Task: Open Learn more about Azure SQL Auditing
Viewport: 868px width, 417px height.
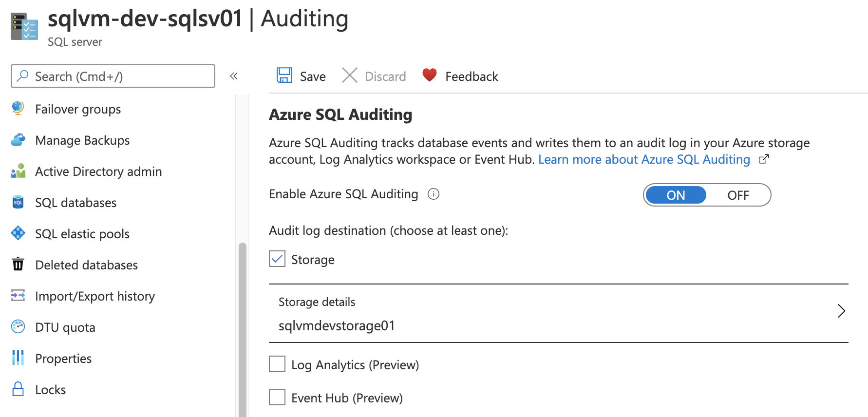Action: [x=644, y=160]
